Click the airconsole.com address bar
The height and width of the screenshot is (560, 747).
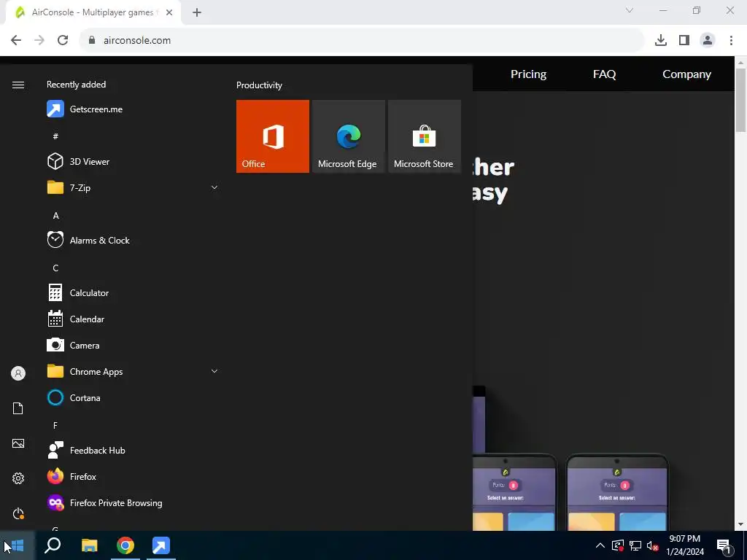point(362,41)
